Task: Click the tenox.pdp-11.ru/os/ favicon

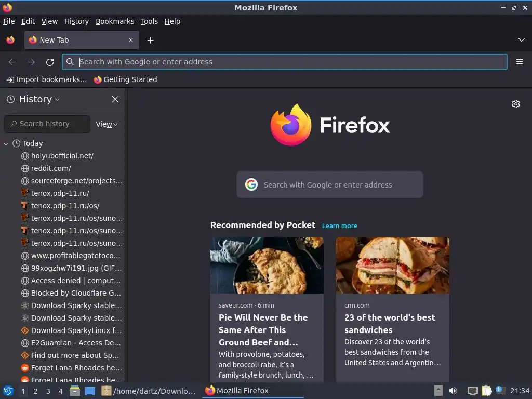Action: pos(24,206)
